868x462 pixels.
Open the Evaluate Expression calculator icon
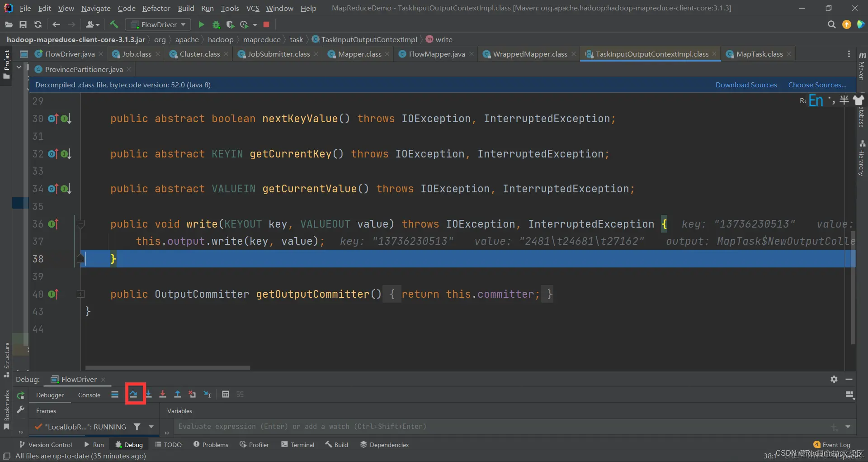(226, 394)
